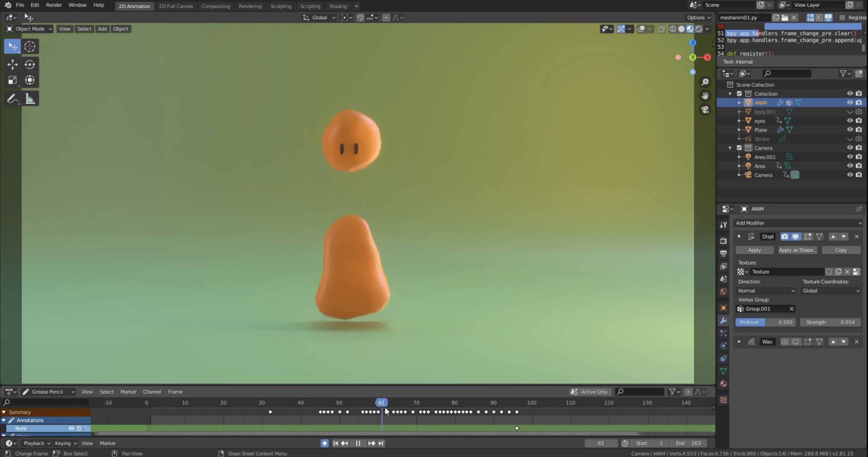Open Texture Coordinates Global dropdown
This screenshot has height=457, width=868.
click(x=831, y=291)
